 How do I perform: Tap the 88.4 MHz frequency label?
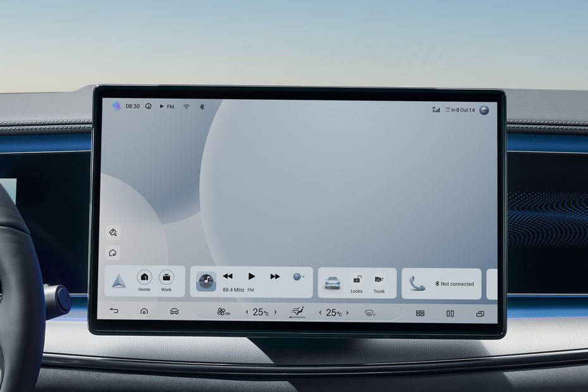coord(233,290)
